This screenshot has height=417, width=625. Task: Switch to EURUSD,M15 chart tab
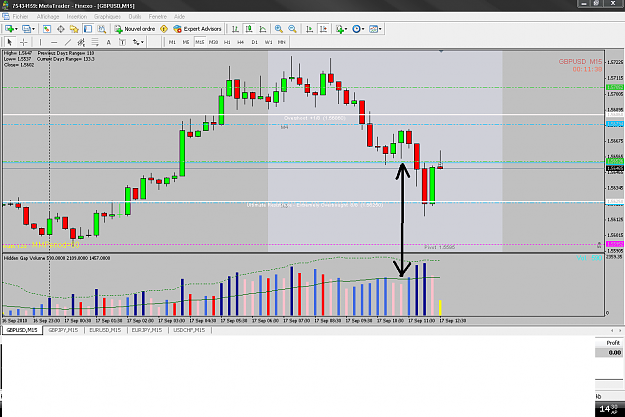point(105,330)
